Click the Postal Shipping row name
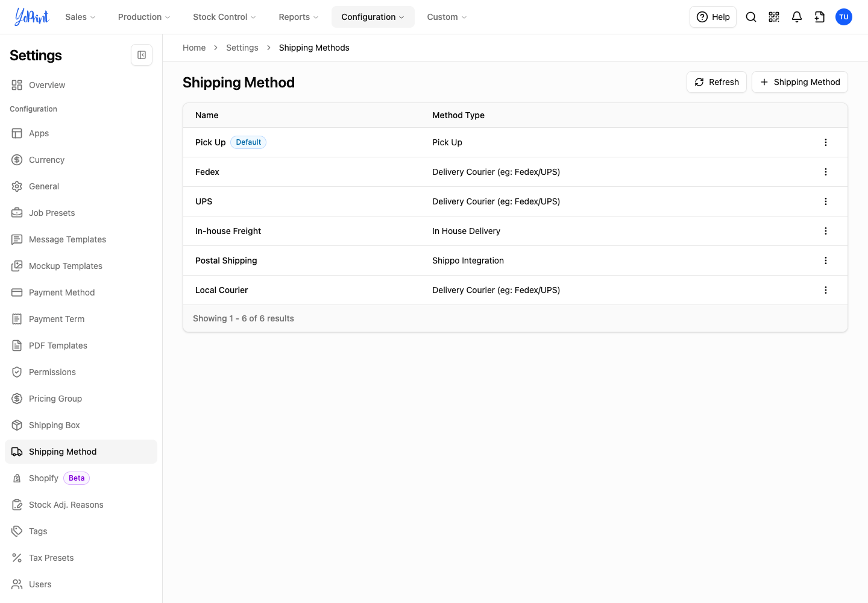 click(x=226, y=260)
